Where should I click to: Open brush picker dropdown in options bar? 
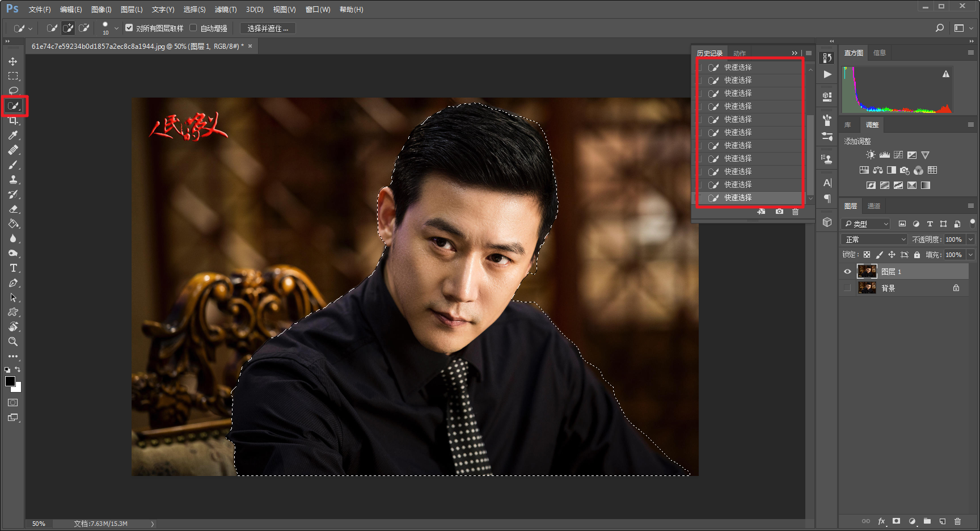click(116, 28)
